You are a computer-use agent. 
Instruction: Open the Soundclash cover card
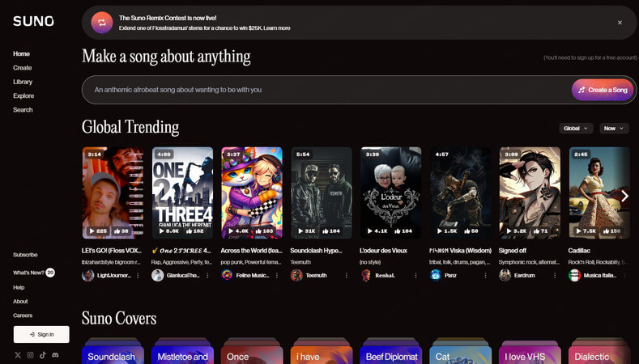click(x=113, y=356)
